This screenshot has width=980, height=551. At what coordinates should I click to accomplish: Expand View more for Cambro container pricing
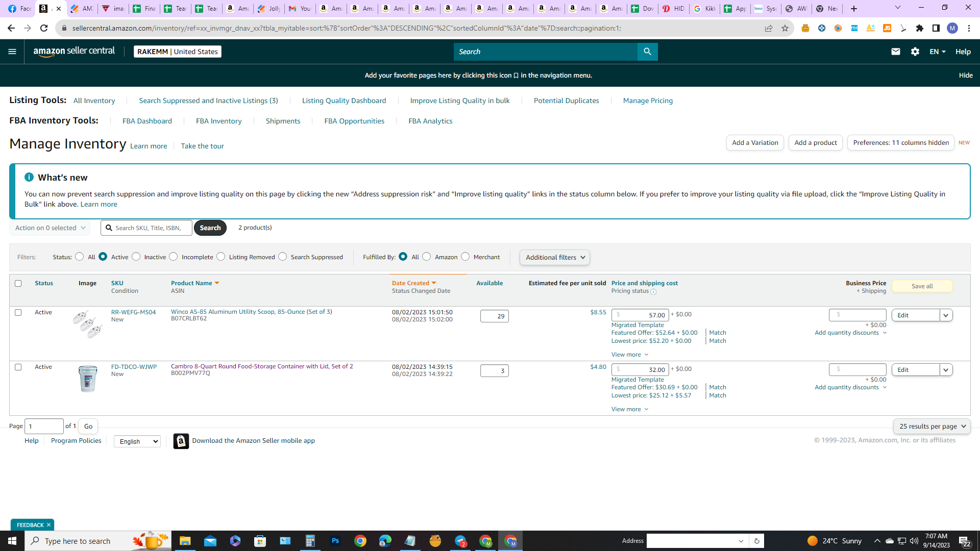click(630, 409)
